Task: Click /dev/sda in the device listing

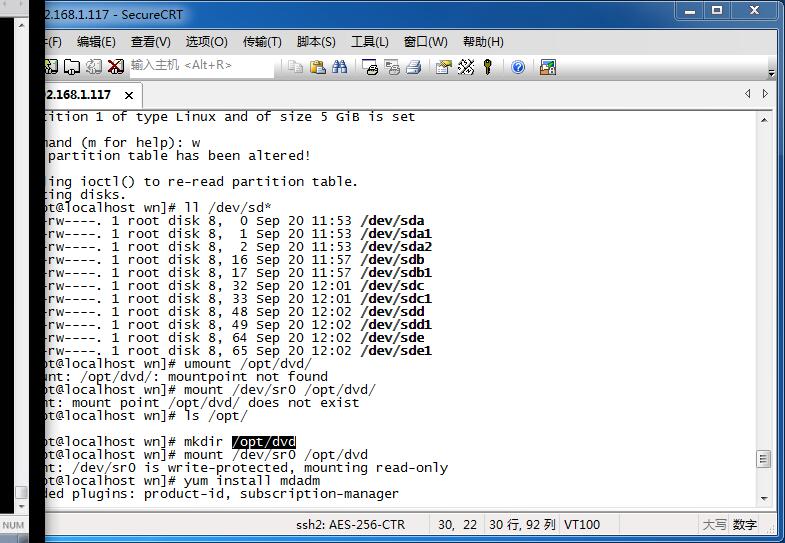Action: point(392,221)
